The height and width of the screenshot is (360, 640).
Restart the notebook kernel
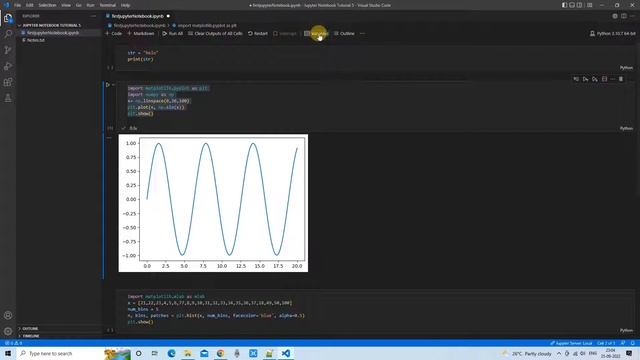pyautogui.click(x=258, y=33)
